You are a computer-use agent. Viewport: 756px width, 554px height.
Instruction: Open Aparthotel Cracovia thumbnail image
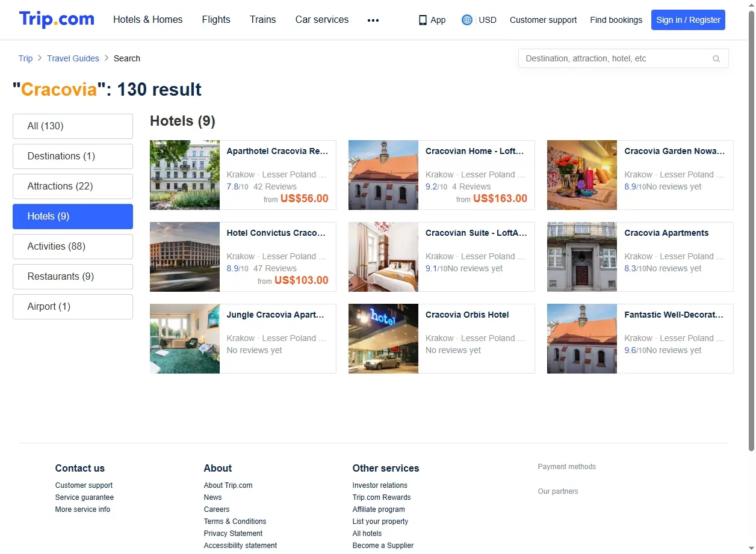coord(185,175)
